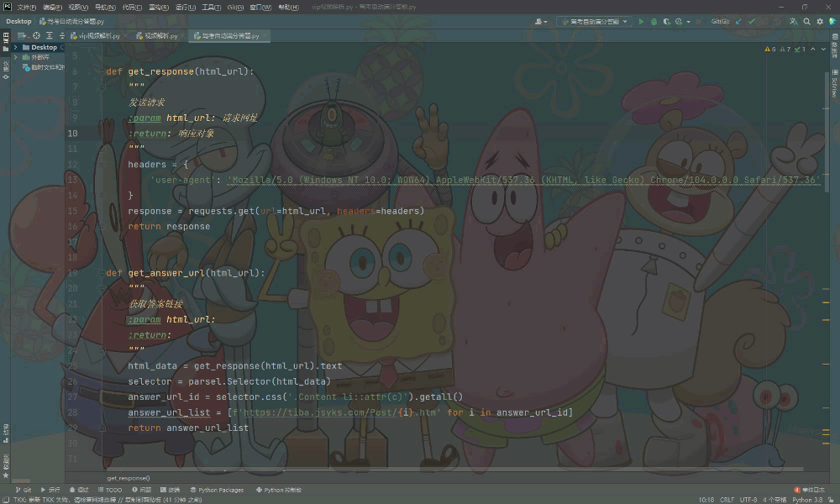
Task: Start debugging with the green bug icon
Action: tap(654, 22)
